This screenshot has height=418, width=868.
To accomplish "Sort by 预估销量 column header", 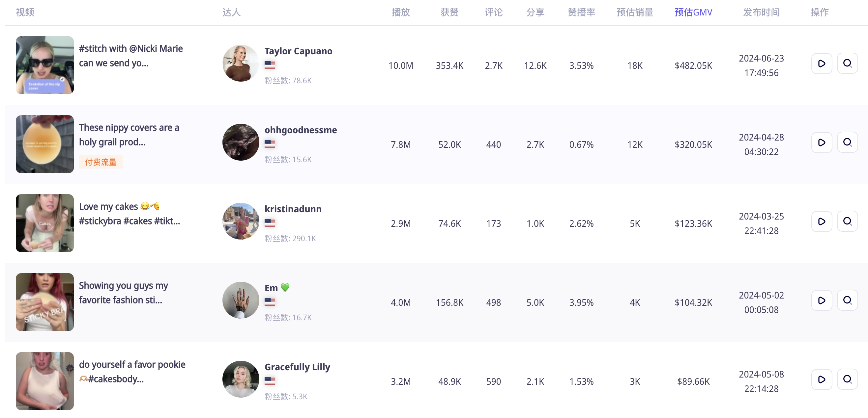I will [634, 13].
